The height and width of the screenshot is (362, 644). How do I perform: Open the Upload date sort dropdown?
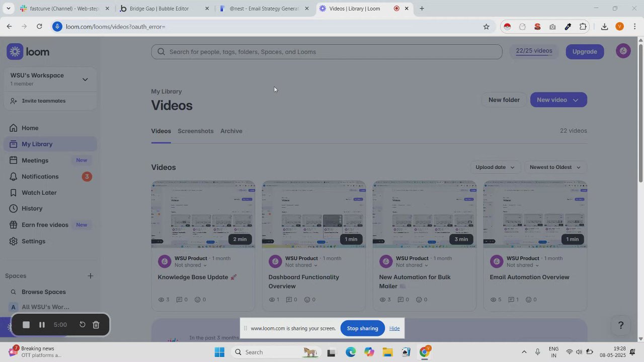[496, 167]
